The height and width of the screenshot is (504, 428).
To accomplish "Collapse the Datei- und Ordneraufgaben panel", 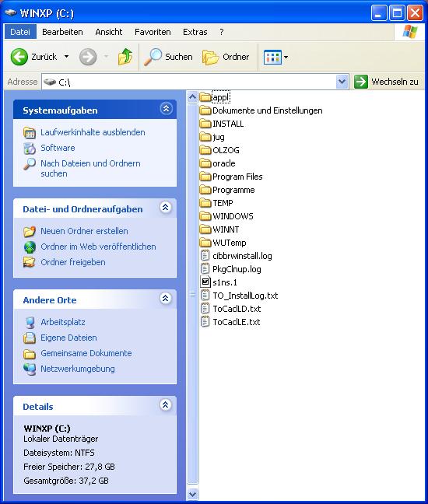I will (x=165, y=208).
